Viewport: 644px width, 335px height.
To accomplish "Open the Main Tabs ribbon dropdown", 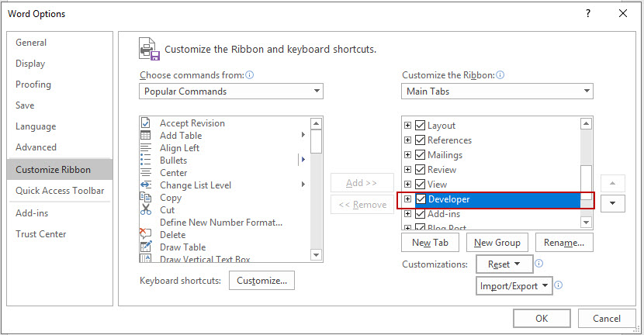I will [497, 92].
